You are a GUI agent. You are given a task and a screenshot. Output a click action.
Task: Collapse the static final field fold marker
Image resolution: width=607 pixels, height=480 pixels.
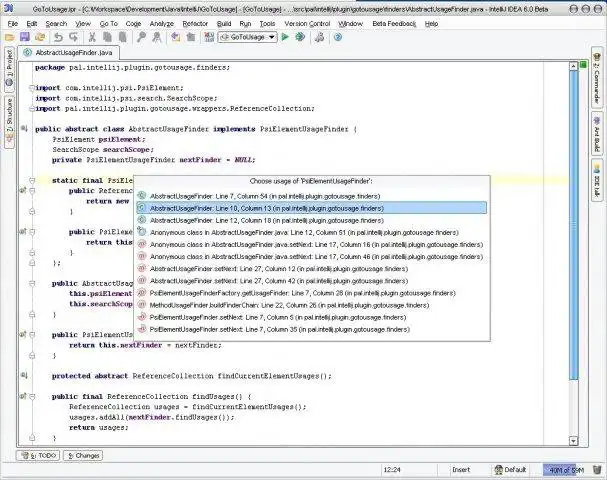click(x=32, y=180)
